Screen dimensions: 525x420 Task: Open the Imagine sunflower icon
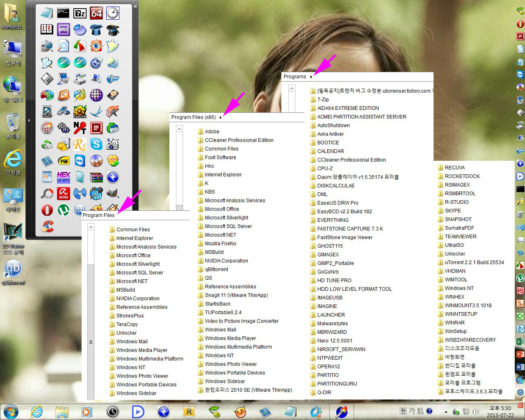pos(80,112)
